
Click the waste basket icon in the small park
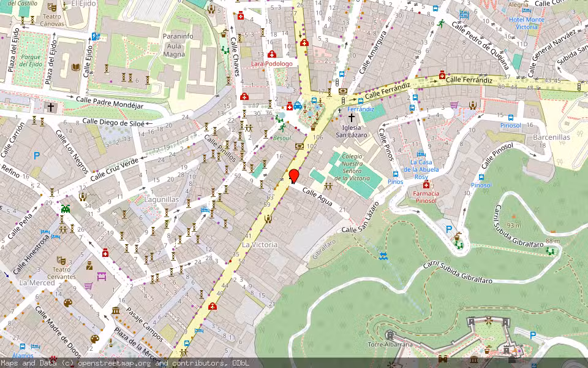(x=312, y=128)
